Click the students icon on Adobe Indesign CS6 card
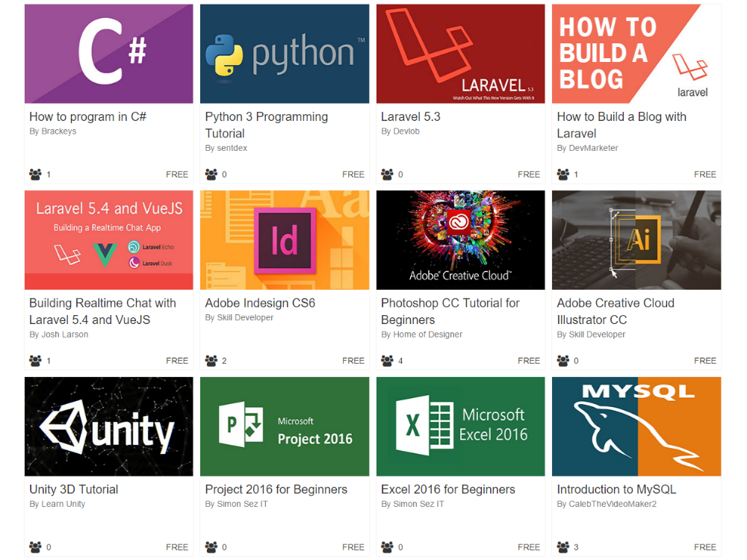 pyautogui.click(x=211, y=361)
